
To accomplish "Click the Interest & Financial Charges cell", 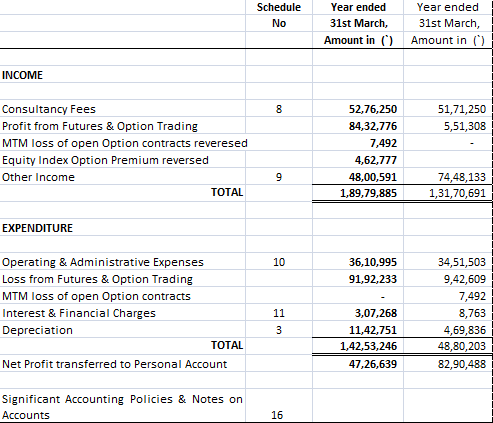I will [122, 313].
